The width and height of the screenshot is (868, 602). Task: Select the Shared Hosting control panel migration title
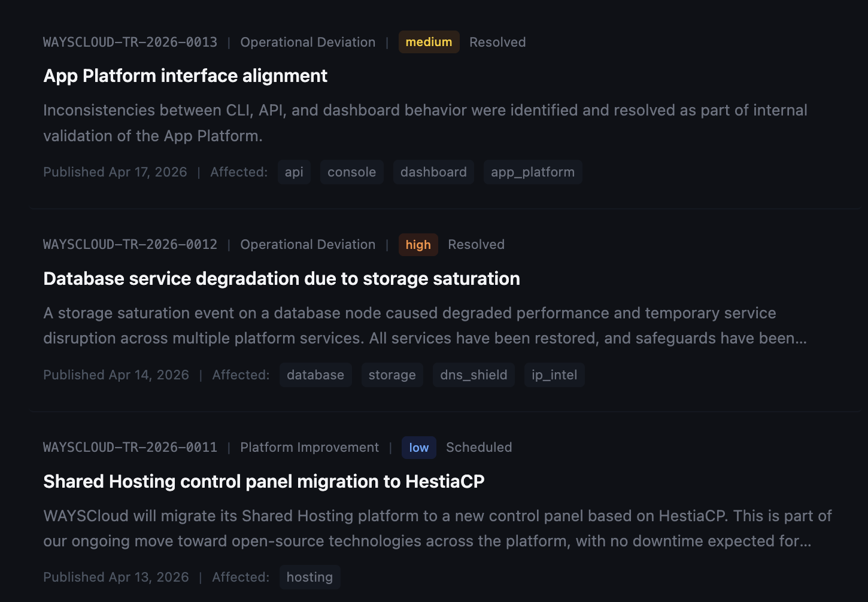coord(264,481)
